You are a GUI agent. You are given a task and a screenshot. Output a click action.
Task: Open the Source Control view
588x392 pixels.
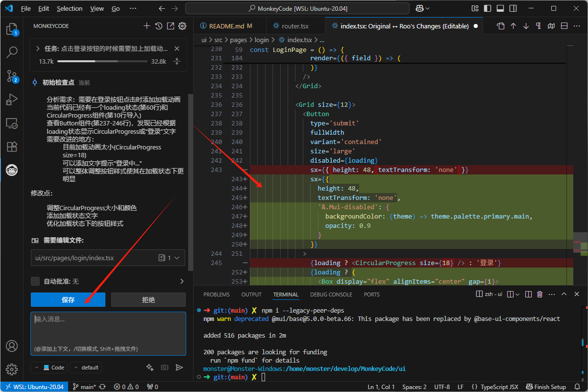pyautogui.click(x=12, y=76)
